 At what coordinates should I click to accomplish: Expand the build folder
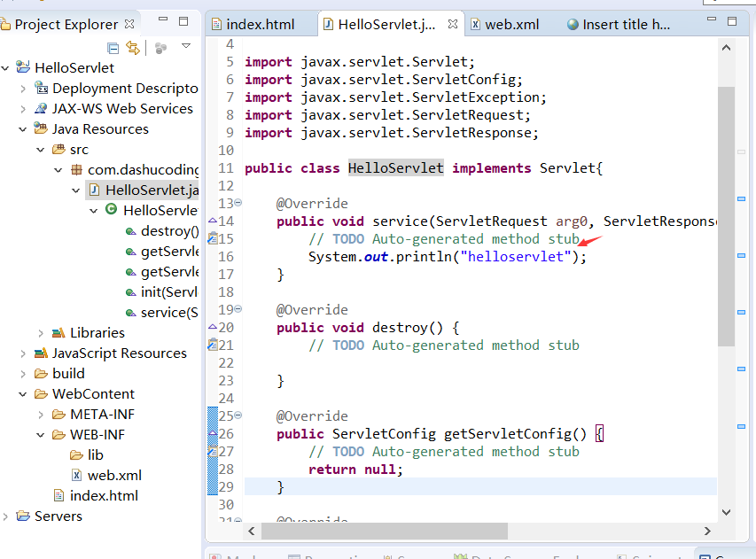click(x=23, y=374)
